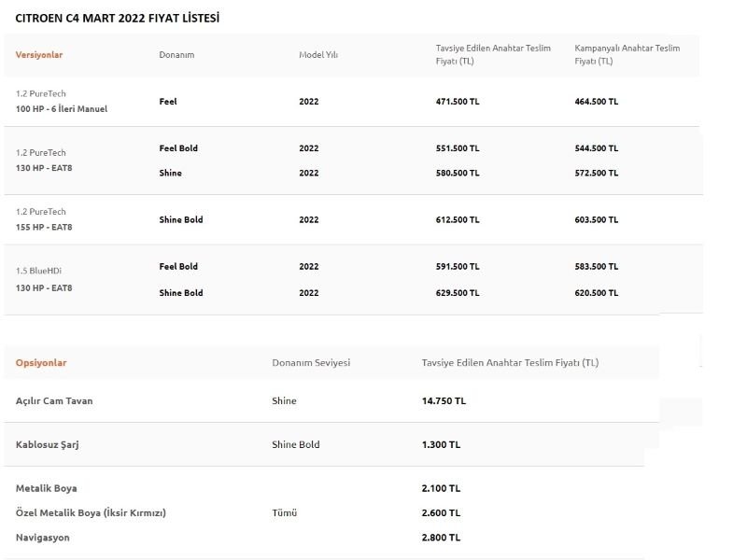Choose the "155 HP - EAT8" version row
The height and width of the screenshot is (560, 747).
(44, 227)
